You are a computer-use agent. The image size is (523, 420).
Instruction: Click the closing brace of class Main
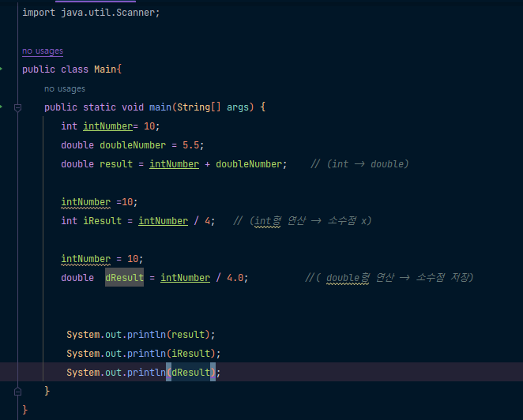(24, 410)
